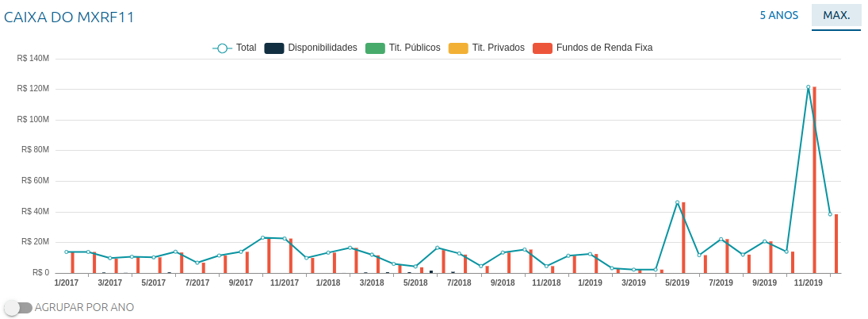Click the dark navy Disponibilidades color swatch

pyautogui.click(x=274, y=48)
